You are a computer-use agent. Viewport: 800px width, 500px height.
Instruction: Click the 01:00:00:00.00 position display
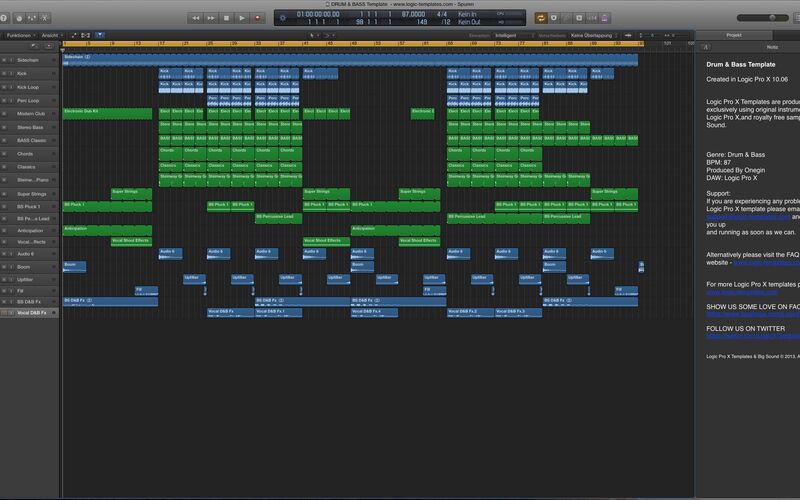point(318,14)
